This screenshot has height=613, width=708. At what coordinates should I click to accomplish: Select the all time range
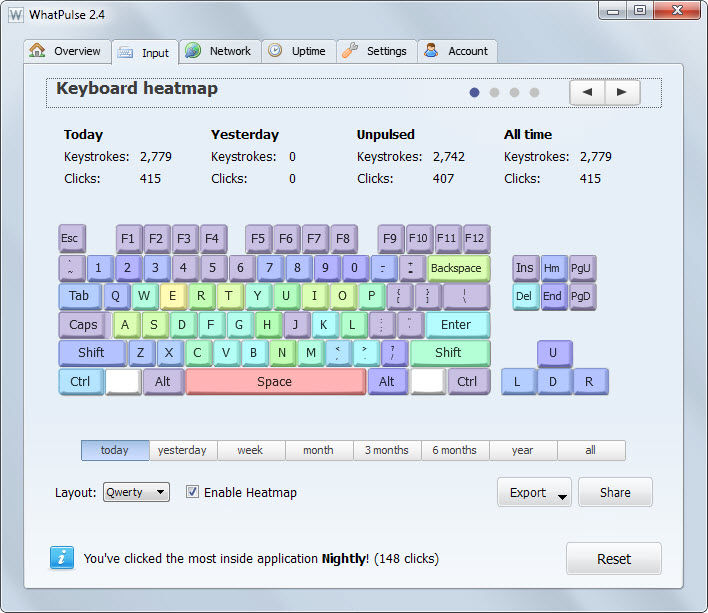pyautogui.click(x=592, y=450)
